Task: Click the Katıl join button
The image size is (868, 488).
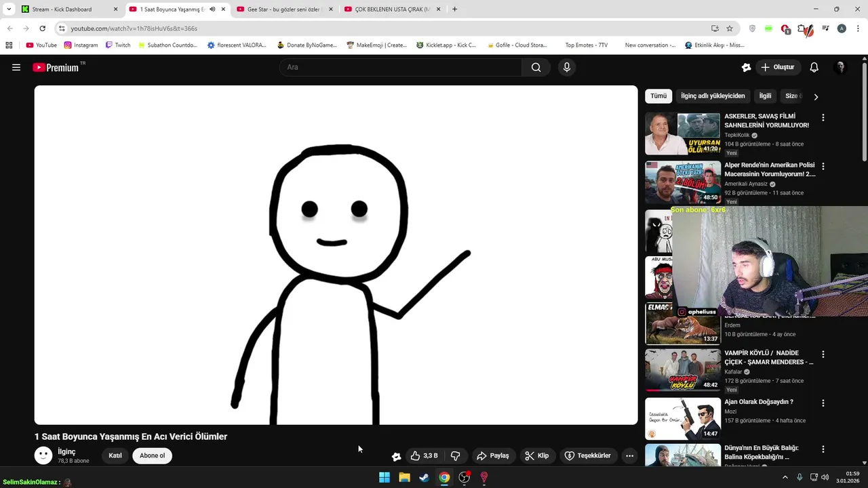Action: (x=115, y=455)
